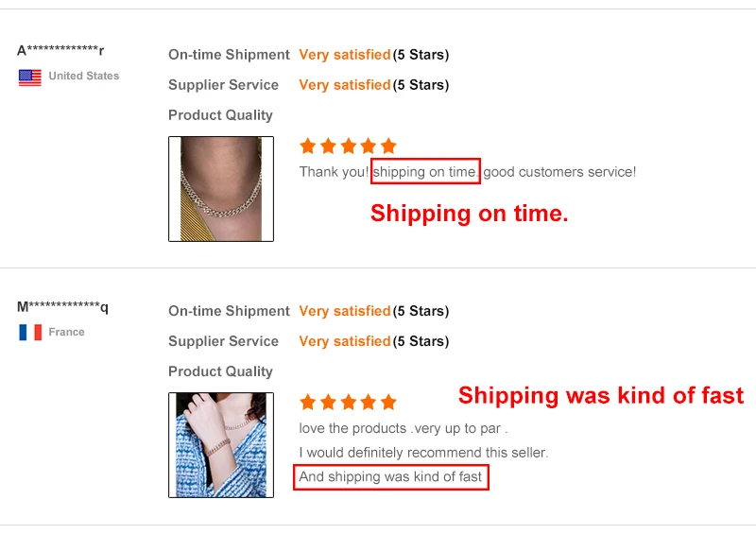Click the United States flag icon
The height and width of the screenshot is (534, 756).
pos(30,78)
